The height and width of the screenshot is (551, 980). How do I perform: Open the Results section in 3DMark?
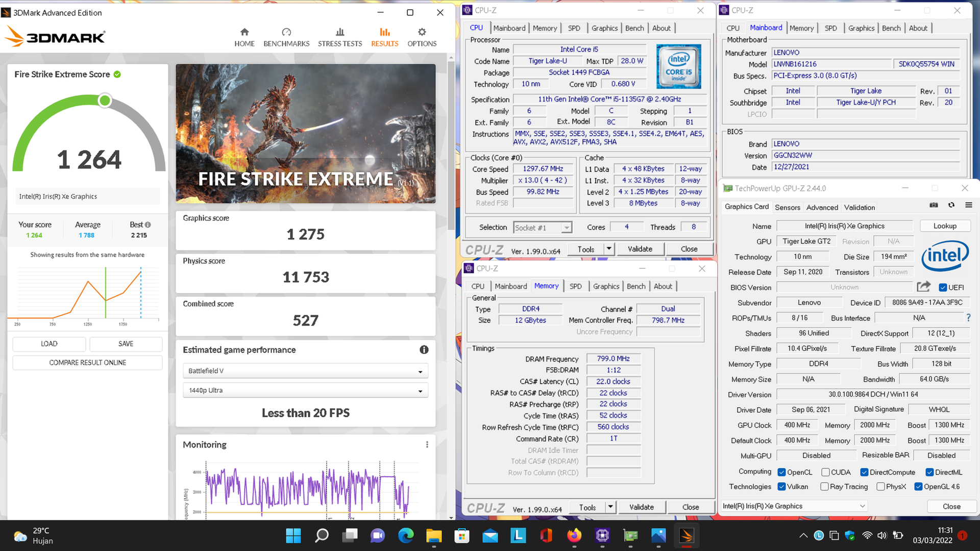point(385,37)
